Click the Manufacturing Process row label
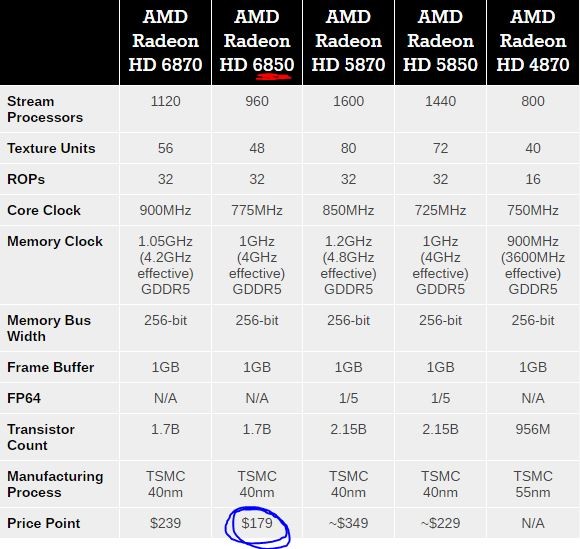 tap(55, 484)
